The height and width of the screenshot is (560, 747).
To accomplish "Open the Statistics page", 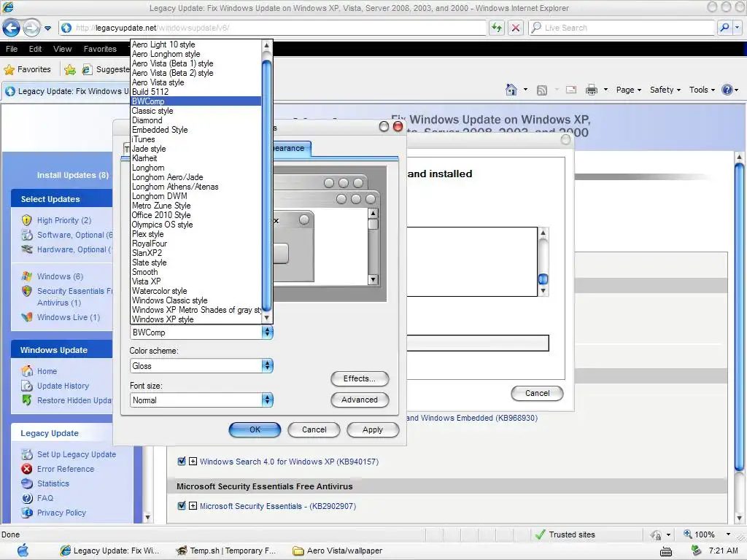I will click(x=53, y=484).
